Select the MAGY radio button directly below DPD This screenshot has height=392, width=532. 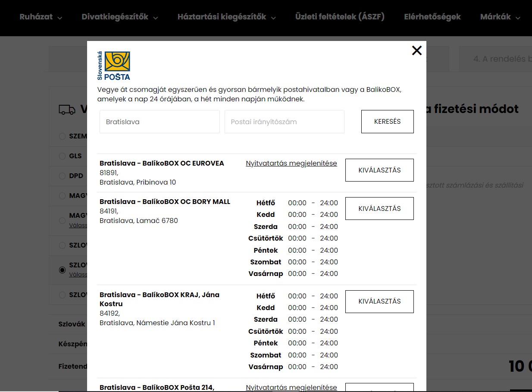(x=62, y=196)
